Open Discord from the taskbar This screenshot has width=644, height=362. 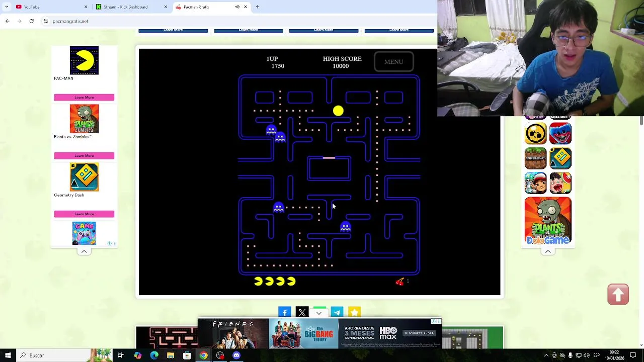pyautogui.click(x=236, y=355)
